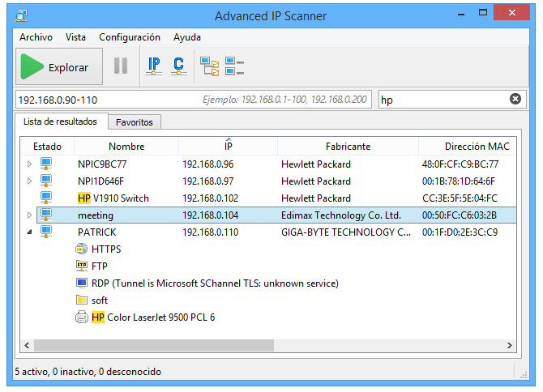Image resolution: width=543 pixels, height=392 pixels.
Task: Click the computer icon for NPIC9BC77
Action: coord(46,164)
